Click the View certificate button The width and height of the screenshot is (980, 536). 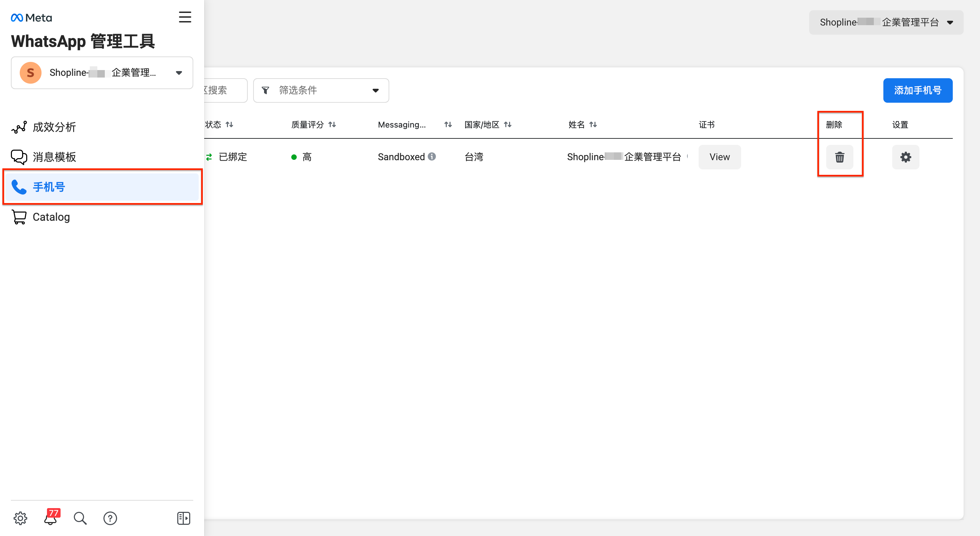pos(719,157)
